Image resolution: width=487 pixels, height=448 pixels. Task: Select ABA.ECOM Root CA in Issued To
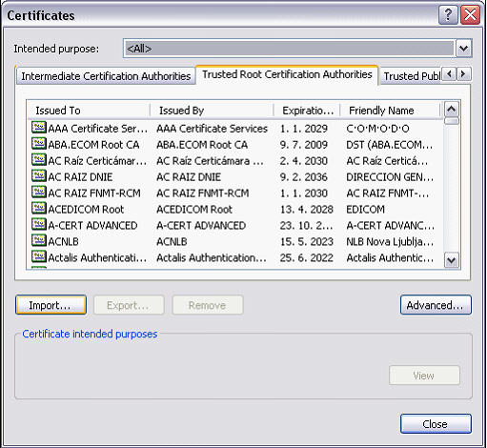click(93, 145)
